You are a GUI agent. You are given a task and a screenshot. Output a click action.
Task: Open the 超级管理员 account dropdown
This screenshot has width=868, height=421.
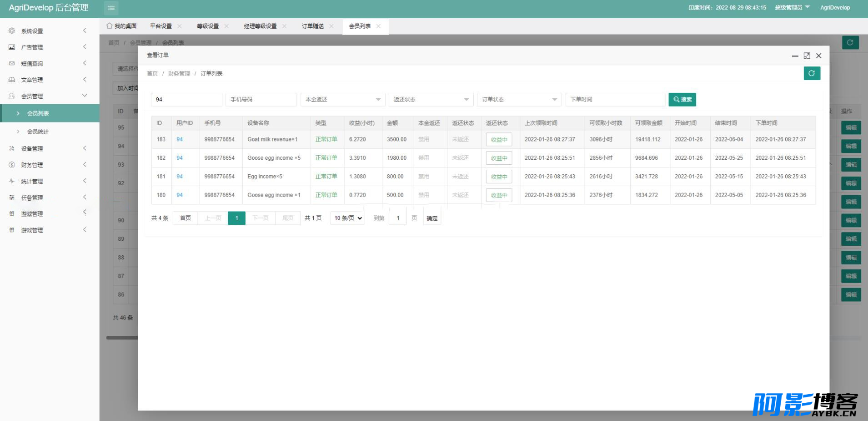(x=792, y=7)
